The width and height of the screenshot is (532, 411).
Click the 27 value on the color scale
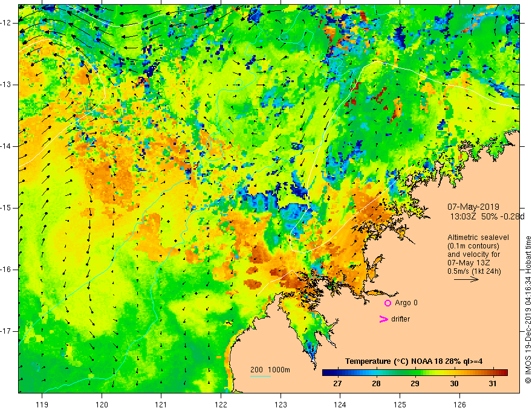pos(337,384)
